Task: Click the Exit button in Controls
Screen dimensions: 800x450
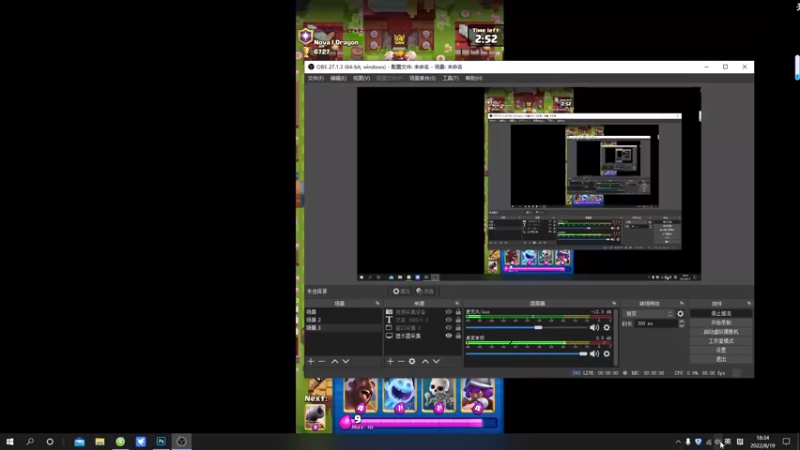Action: pos(721,359)
